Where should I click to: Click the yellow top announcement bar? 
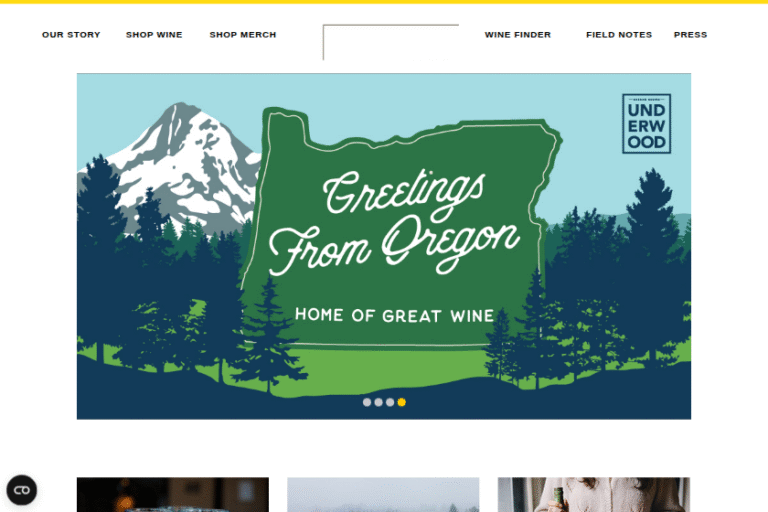(x=384, y=2)
